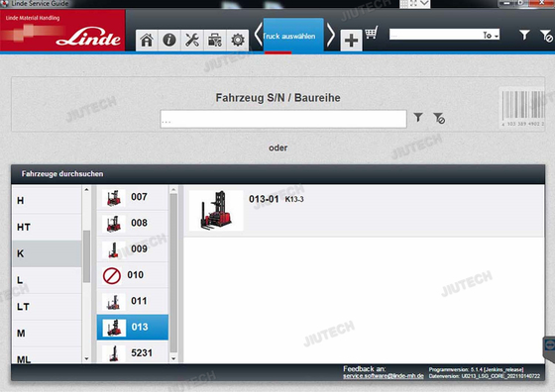Open the Home icon in toolbar

click(x=147, y=40)
